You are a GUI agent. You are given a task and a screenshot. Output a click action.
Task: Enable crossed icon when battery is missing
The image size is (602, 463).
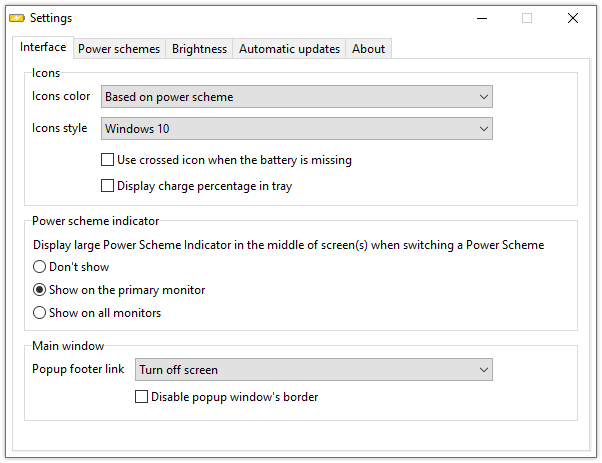pos(108,160)
